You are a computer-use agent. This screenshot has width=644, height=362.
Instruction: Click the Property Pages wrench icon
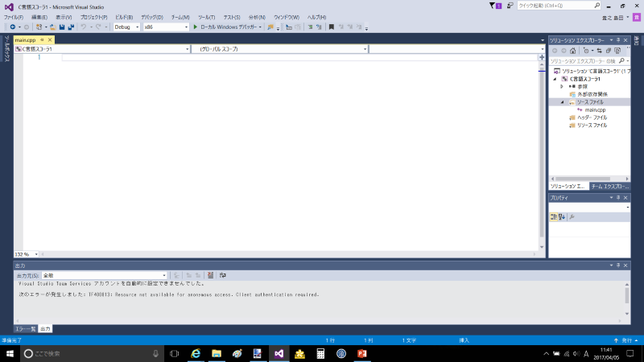point(572,217)
